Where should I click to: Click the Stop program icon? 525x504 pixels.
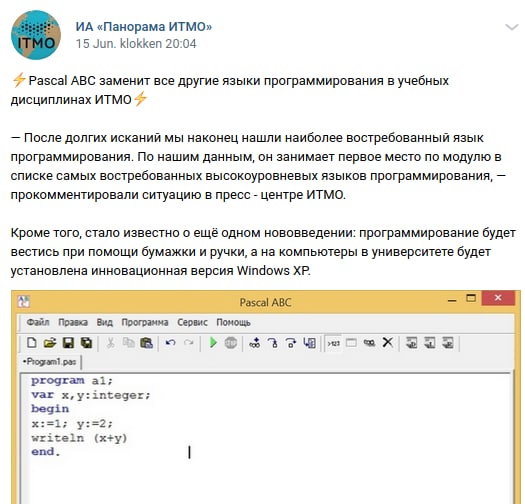(231, 343)
